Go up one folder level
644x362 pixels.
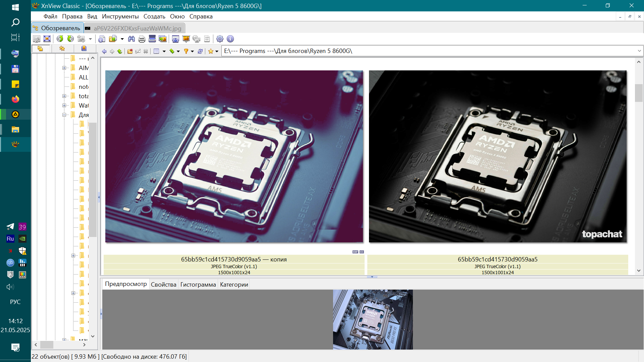(119, 51)
